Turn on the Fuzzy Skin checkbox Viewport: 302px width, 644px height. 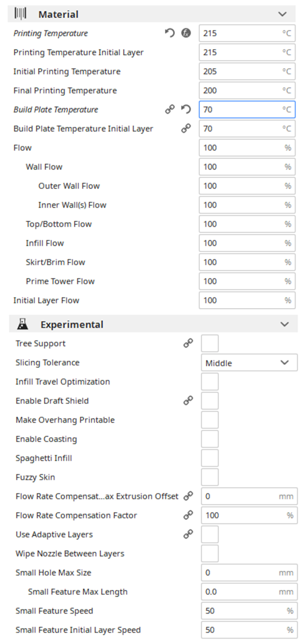point(210,477)
